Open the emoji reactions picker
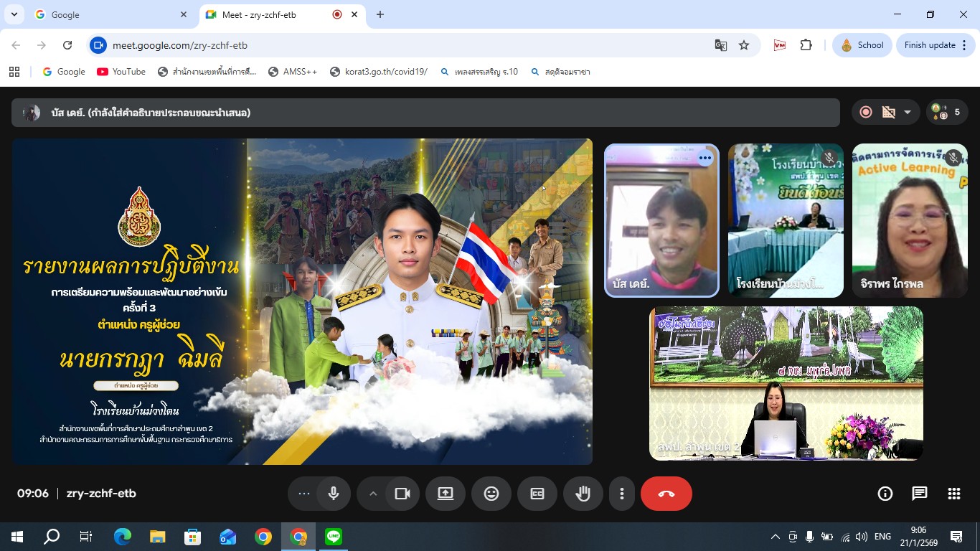The height and width of the screenshot is (551, 980). pos(491,494)
